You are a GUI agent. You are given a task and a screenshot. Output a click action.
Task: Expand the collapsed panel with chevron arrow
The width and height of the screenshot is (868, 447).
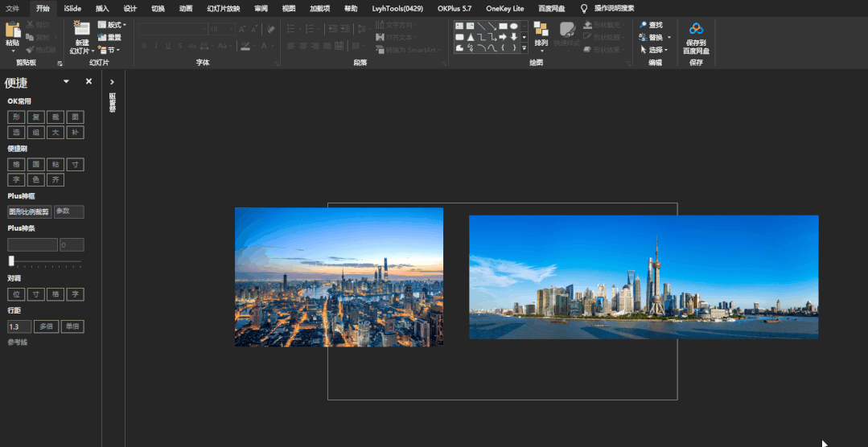pyautogui.click(x=112, y=82)
